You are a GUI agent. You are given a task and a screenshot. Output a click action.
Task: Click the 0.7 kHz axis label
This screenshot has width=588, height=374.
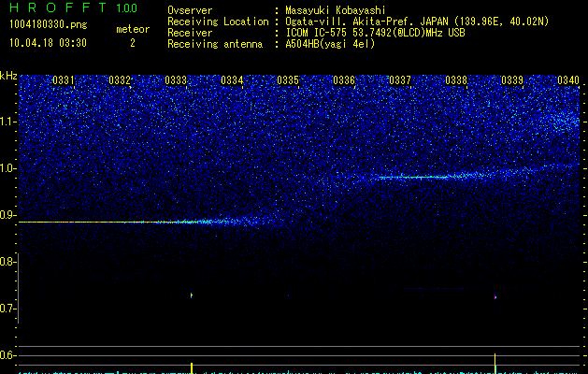7,309
